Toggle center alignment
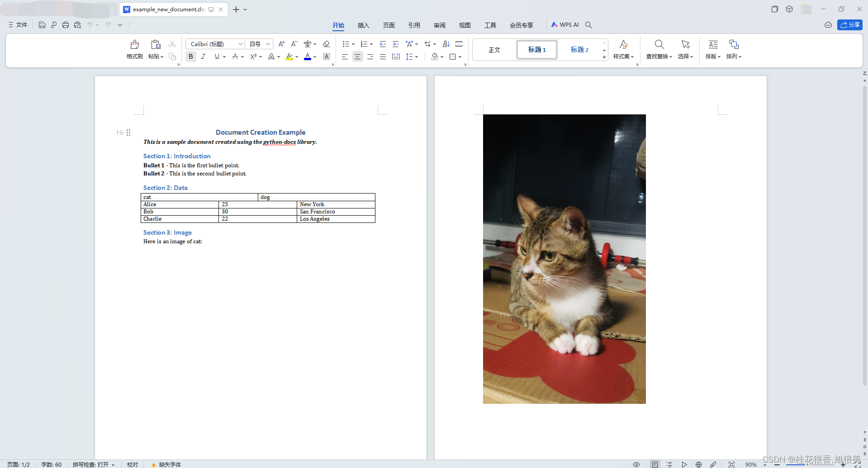 [357, 57]
